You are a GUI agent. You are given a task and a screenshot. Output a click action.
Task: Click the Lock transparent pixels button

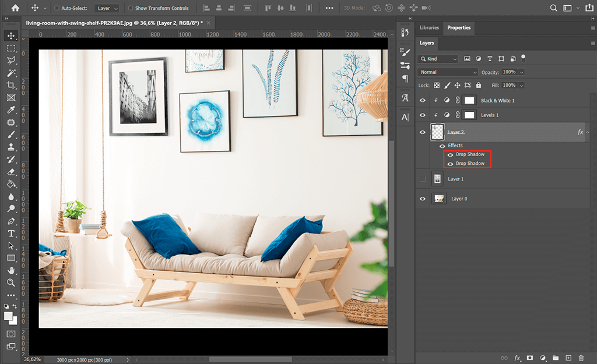click(x=437, y=85)
